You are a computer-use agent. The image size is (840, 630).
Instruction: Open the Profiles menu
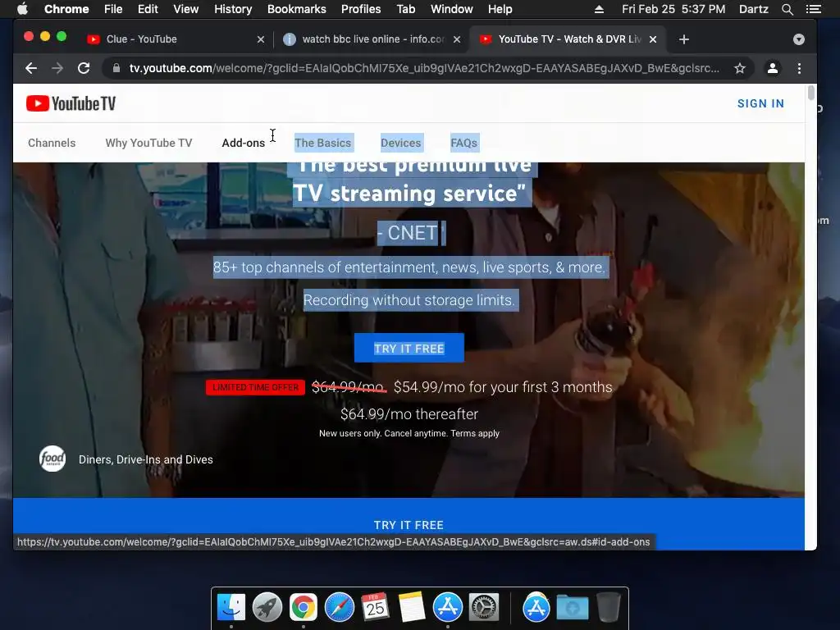point(361,9)
